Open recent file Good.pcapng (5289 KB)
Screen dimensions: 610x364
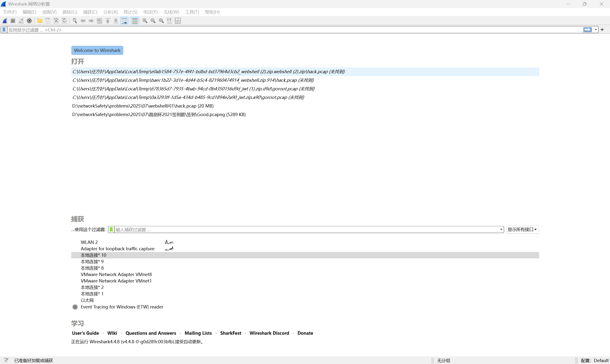click(x=305, y=115)
